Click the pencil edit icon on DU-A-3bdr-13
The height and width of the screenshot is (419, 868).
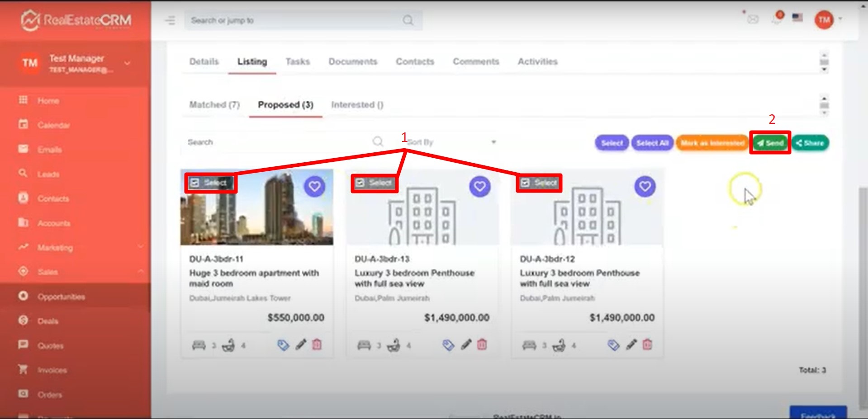click(x=466, y=345)
